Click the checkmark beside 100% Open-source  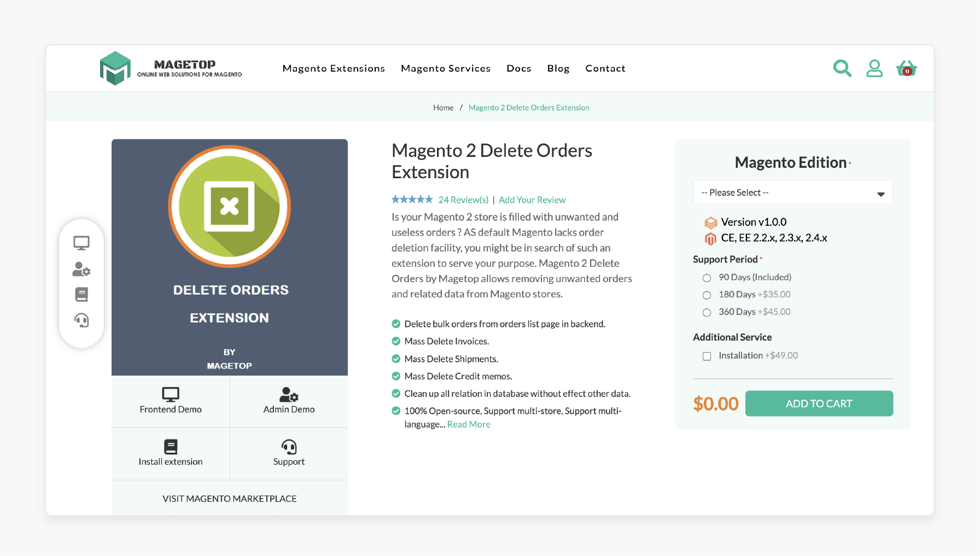point(396,411)
